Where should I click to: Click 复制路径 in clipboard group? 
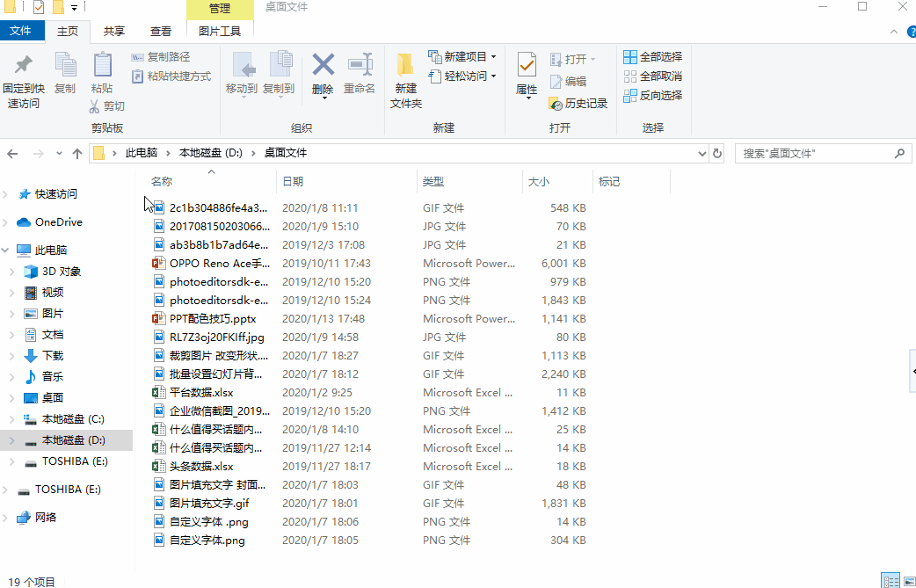coord(161,57)
